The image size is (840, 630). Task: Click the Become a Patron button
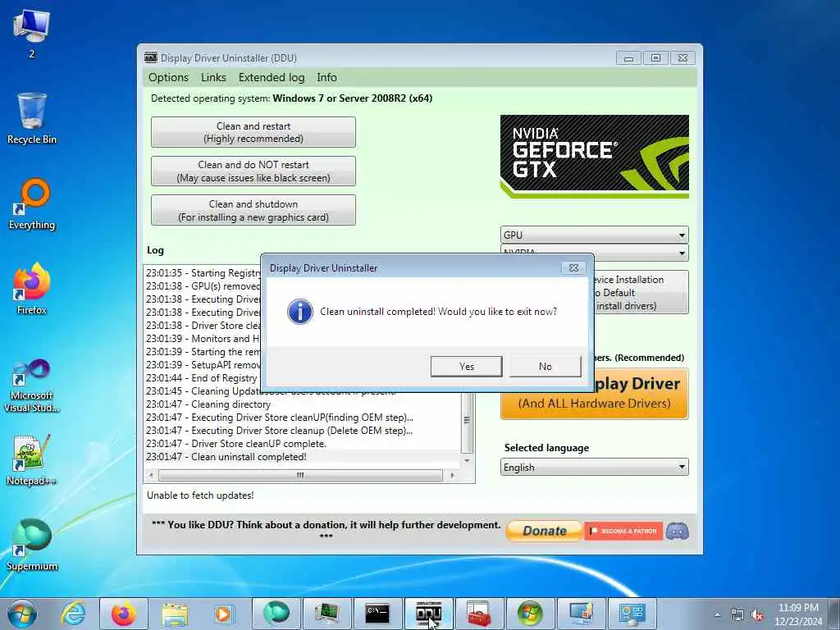click(623, 531)
